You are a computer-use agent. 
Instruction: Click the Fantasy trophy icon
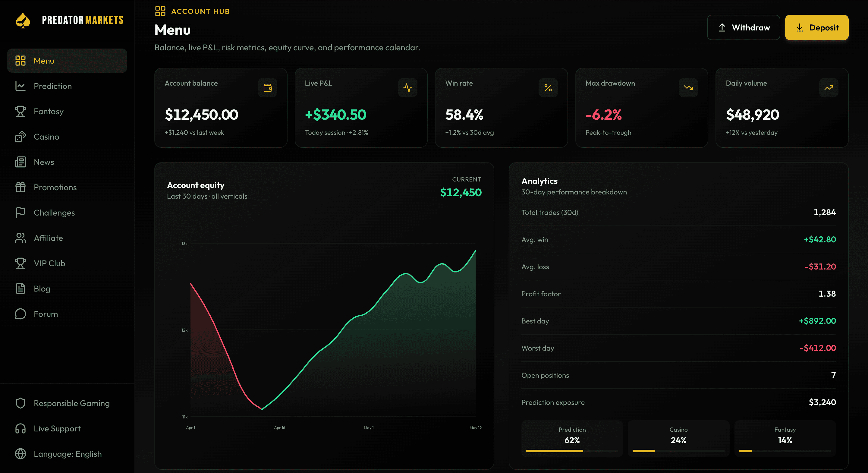pyautogui.click(x=20, y=111)
